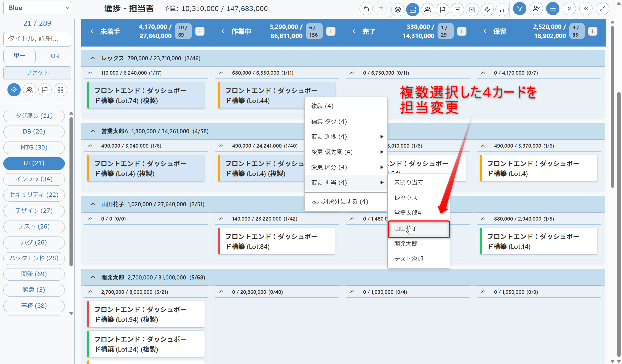Collapse the 開発太郎 assignee group
This screenshot has height=364, width=622.
tap(93, 277)
